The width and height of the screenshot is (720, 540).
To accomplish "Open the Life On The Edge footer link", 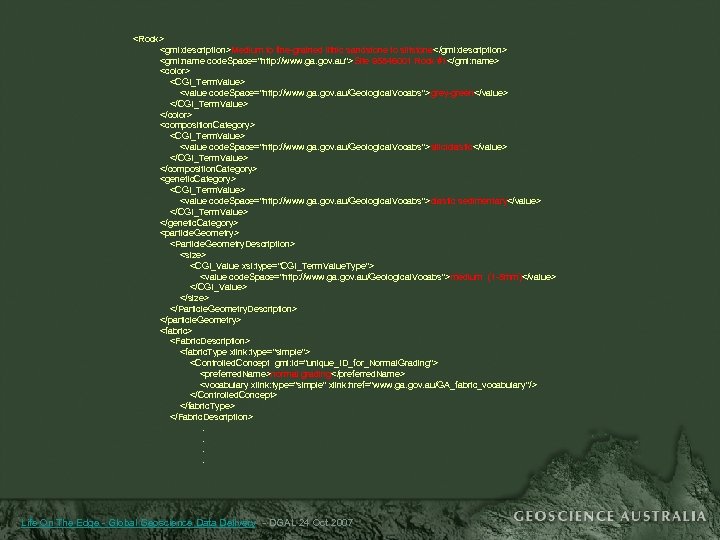I will coord(138,523).
